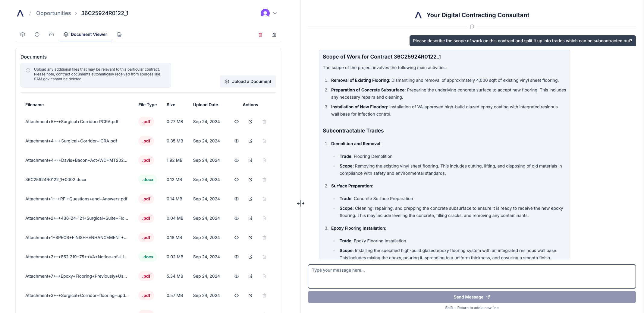Select the Document Viewer tab

(85, 34)
